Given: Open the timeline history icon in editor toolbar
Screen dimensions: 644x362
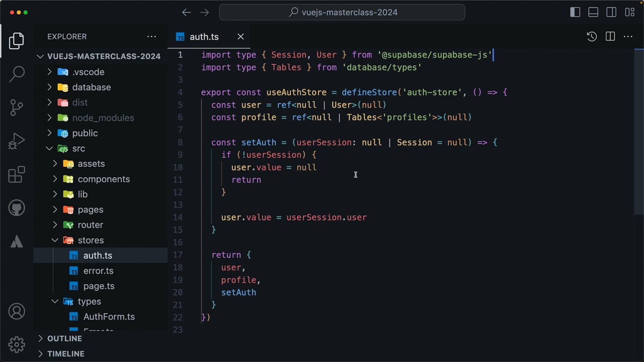Looking at the screenshot, I should pos(592,36).
